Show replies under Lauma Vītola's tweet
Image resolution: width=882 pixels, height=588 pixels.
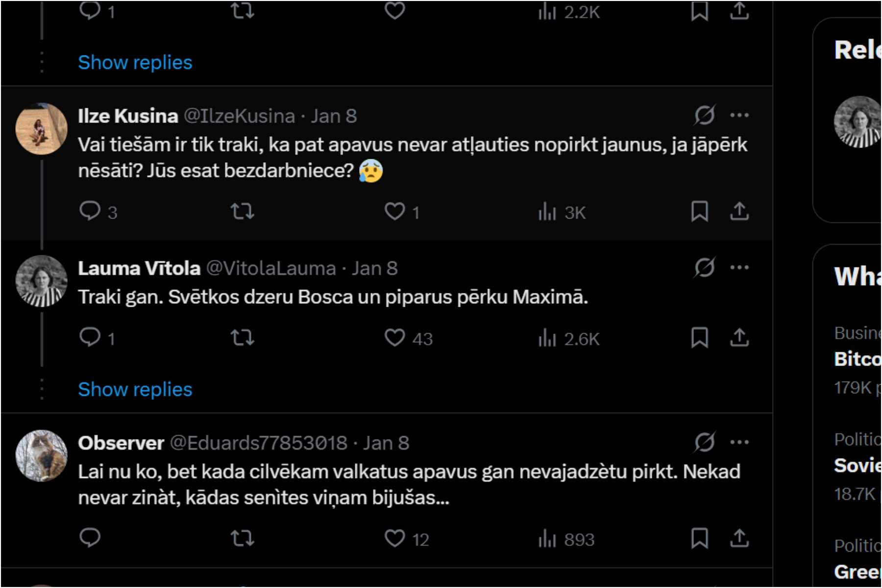[135, 390]
